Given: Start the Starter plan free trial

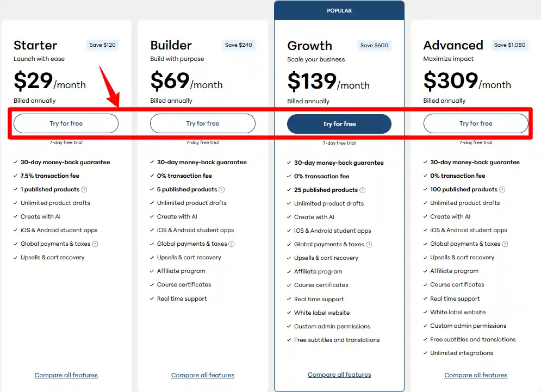Looking at the screenshot, I should click(x=66, y=123).
